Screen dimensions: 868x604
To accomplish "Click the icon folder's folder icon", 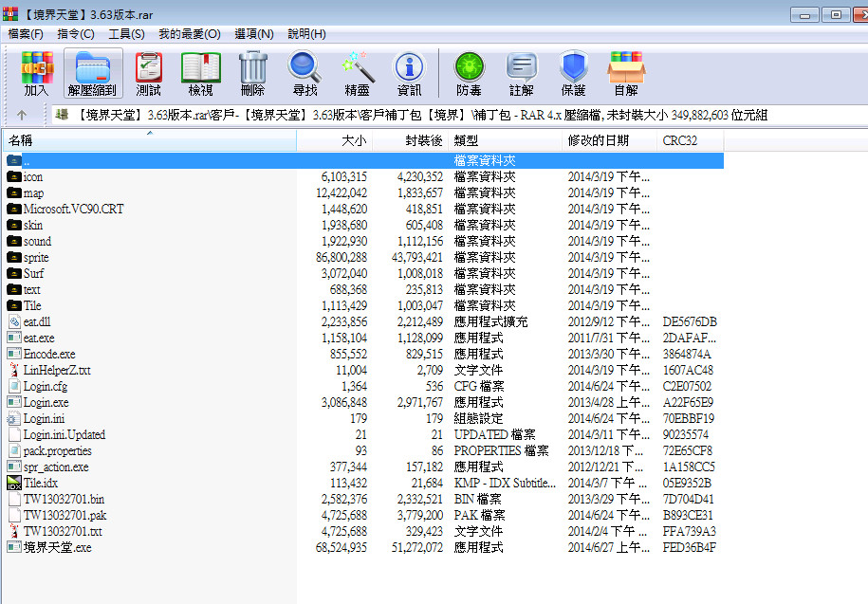I will (14, 177).
